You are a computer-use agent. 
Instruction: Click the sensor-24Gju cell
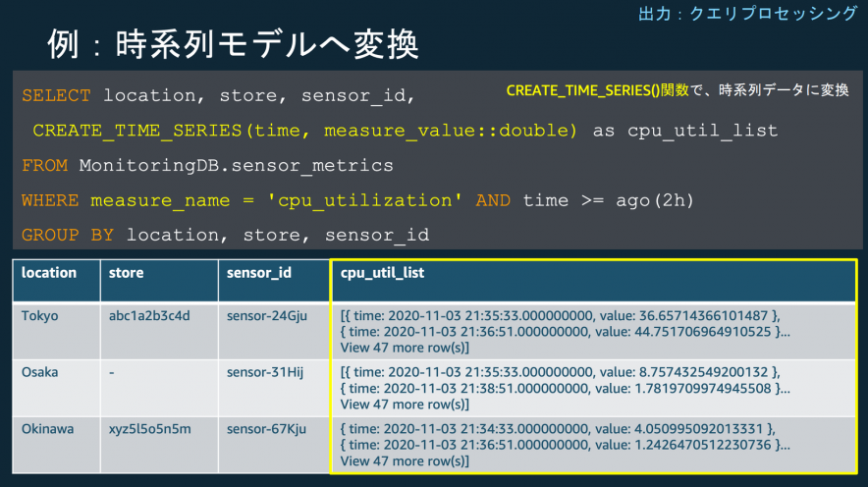(266, 316)
